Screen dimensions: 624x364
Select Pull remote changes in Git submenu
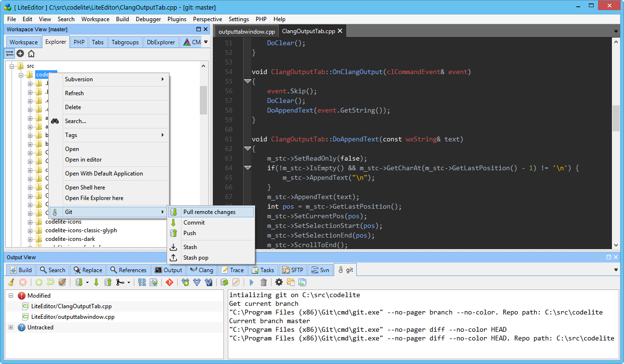[209, 212]
